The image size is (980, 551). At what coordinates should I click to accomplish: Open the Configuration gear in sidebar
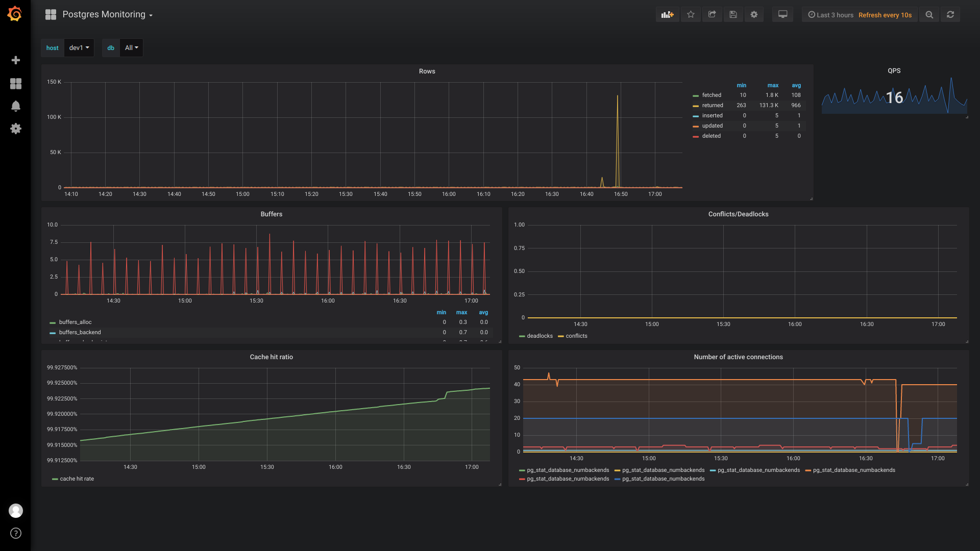click(16, 129)
